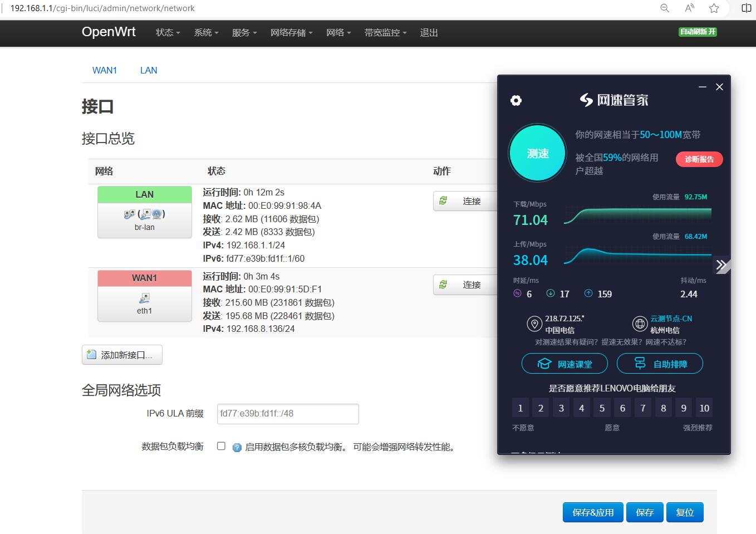This screenshot has height=534, width=756.
Task: Rate recommendation score 10
Action: click(704, 408)
